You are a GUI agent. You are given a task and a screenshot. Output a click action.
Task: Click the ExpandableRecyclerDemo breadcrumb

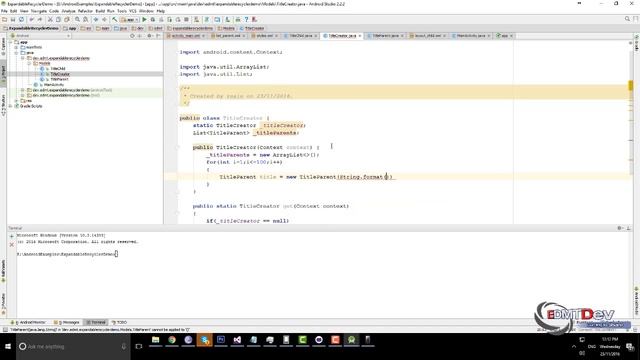tap(31, 28)
